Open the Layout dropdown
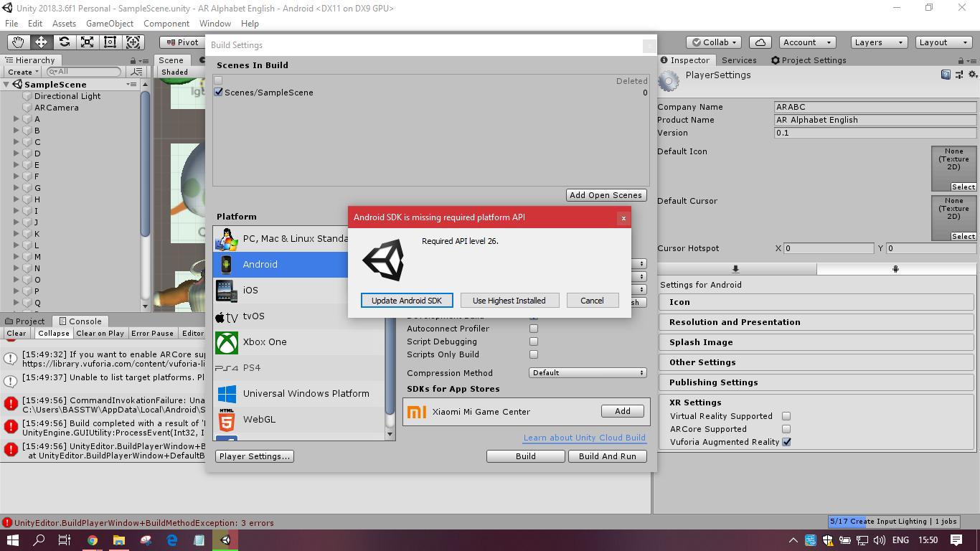This screenshot has height=551, width=980. coord(944,42)
